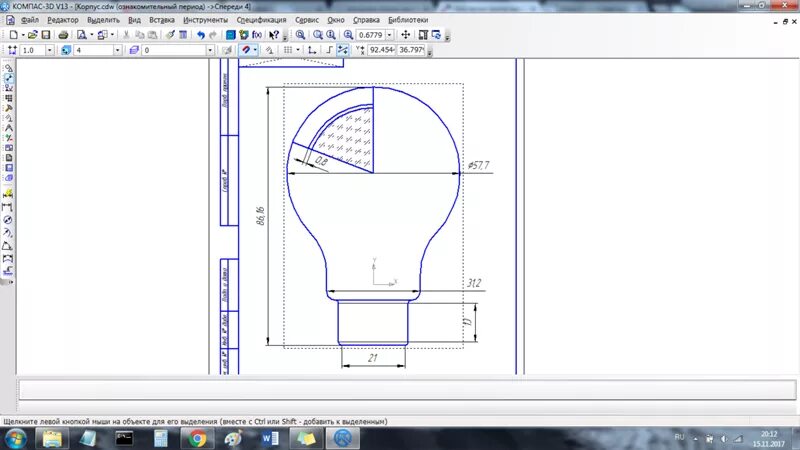The image size is (800, 450).
Task: Open the Инструменты menu
Action: coord(206,20)
